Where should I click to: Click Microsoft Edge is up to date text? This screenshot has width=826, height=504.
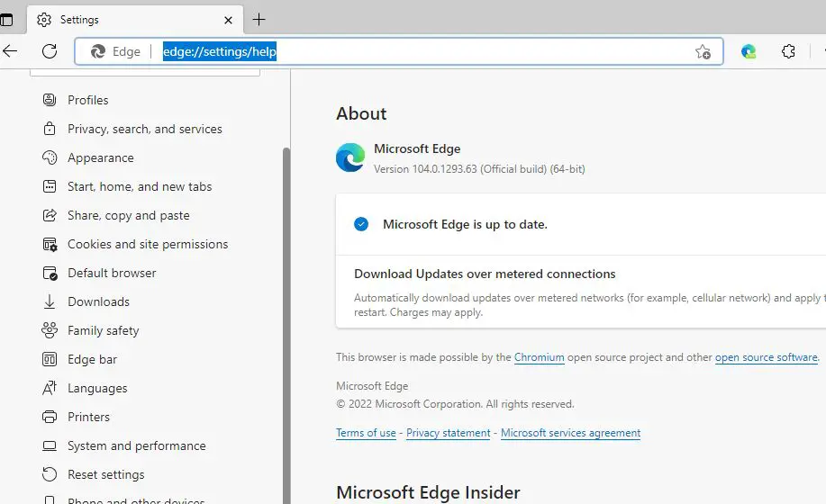click(465, 224)
